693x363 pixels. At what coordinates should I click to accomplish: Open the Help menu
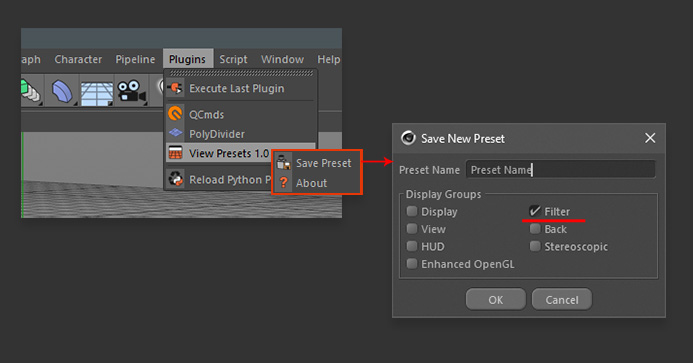(328, 59)
